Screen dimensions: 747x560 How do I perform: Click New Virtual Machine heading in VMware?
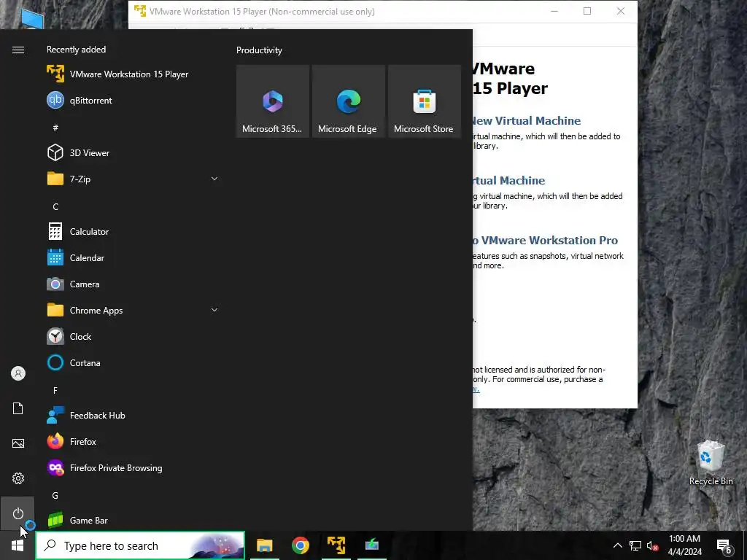point(526,121)
